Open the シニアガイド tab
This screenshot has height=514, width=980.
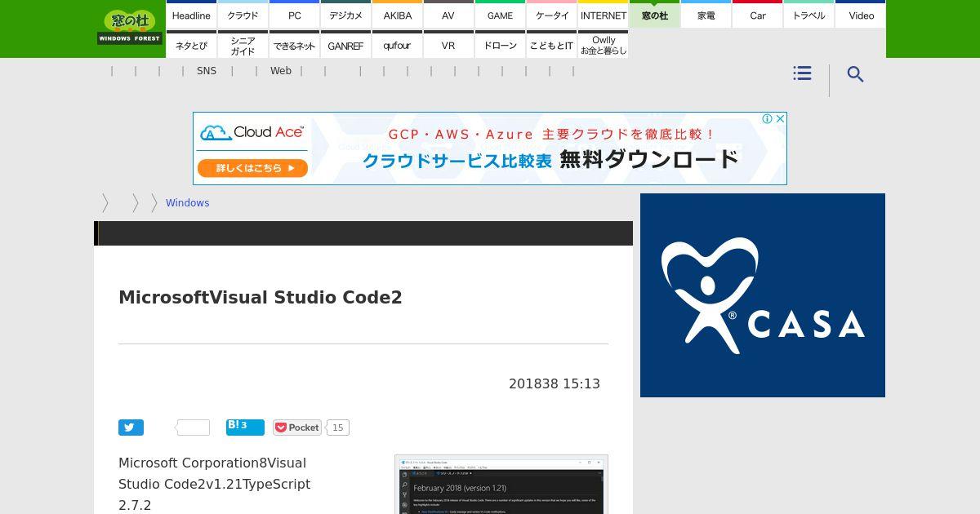coord(243,45)
